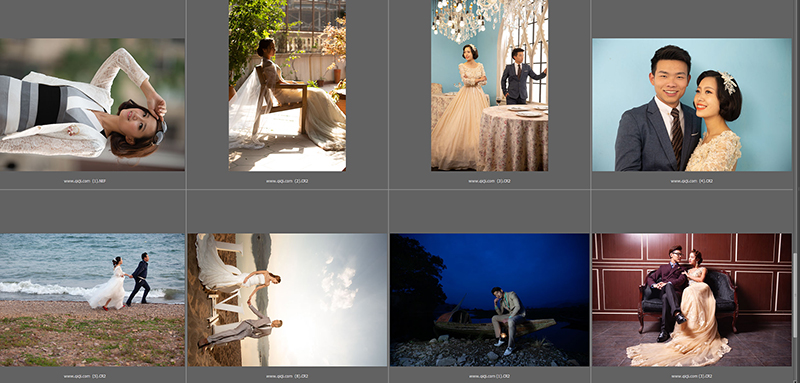The image size is (800, 383).
Task: Select the smiling couple against blue wall thumbnail
Action: 692,105
